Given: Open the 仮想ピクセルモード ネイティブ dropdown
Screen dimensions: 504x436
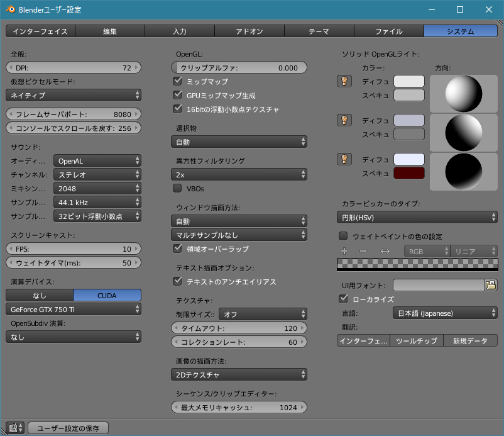Looking at the screenshot, I should tap(74, 95).
